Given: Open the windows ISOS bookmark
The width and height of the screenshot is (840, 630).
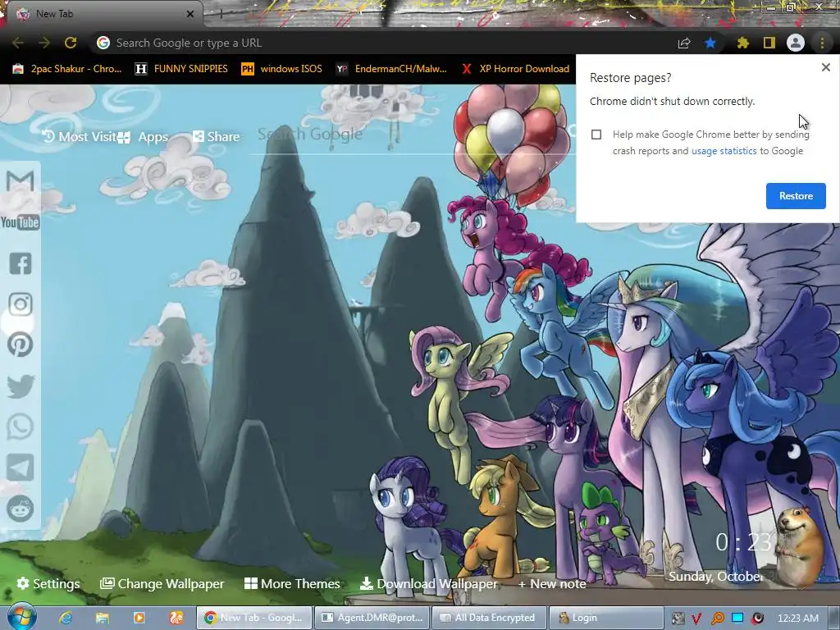Looking at the screenshot, I should point(282,69).
